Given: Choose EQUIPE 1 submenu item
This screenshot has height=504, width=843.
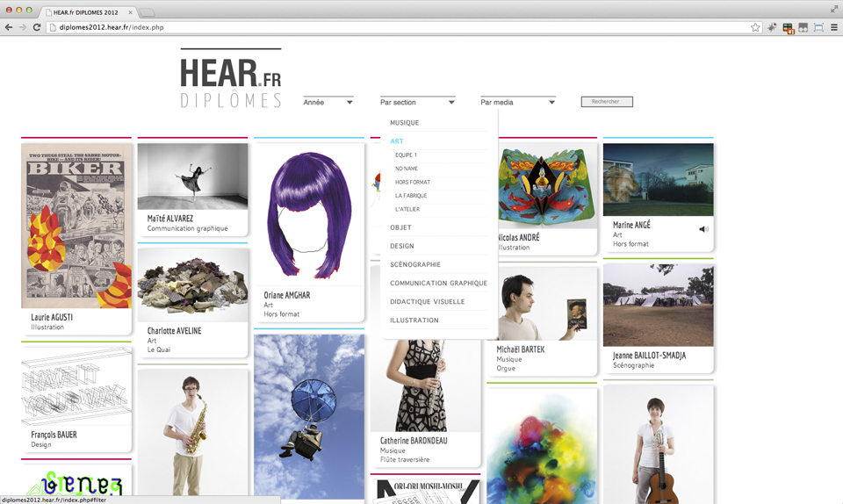Looking at the screenshot, I should 406,155.
